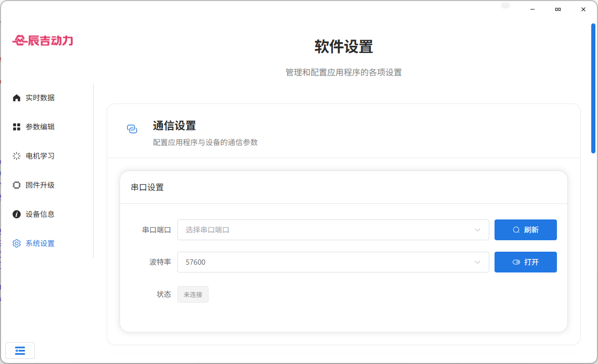Click the gear icon for 系统设置
598x364 pixels.
17,243
